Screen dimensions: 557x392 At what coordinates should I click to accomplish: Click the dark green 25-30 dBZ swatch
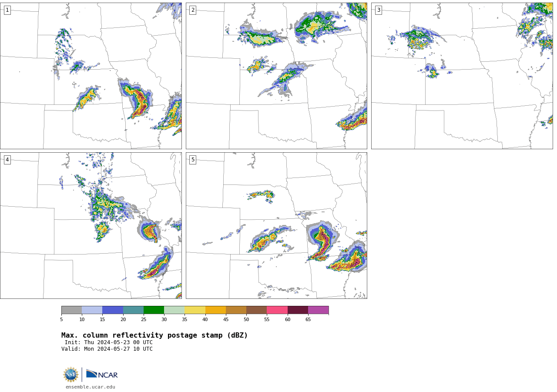[x=154, y=310]
